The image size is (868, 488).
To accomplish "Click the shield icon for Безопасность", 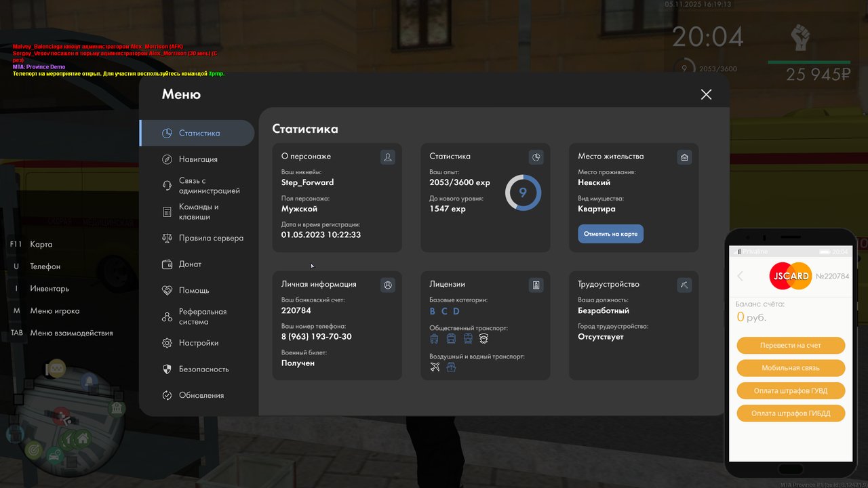I will click(x=167, y=369).
